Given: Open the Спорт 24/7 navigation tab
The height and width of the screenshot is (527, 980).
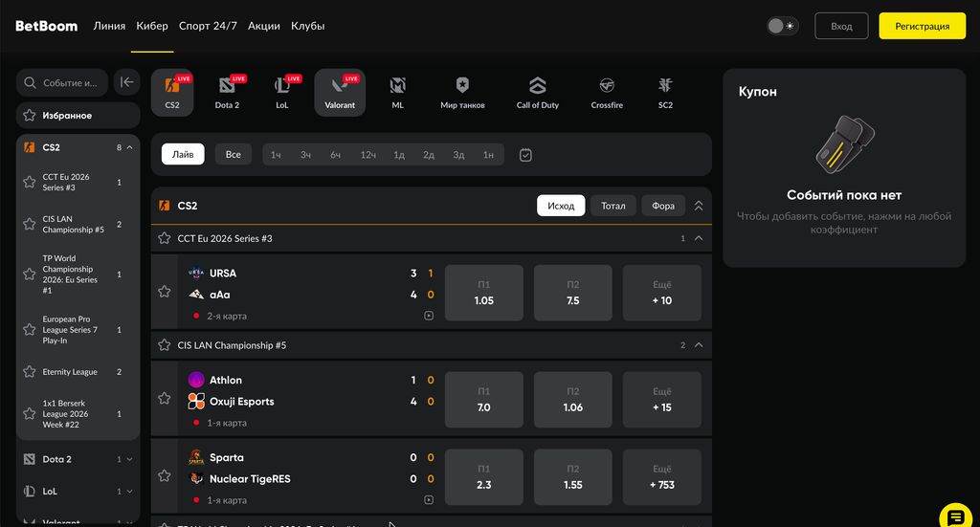Looking at the screenshot, I should (208, 26).
